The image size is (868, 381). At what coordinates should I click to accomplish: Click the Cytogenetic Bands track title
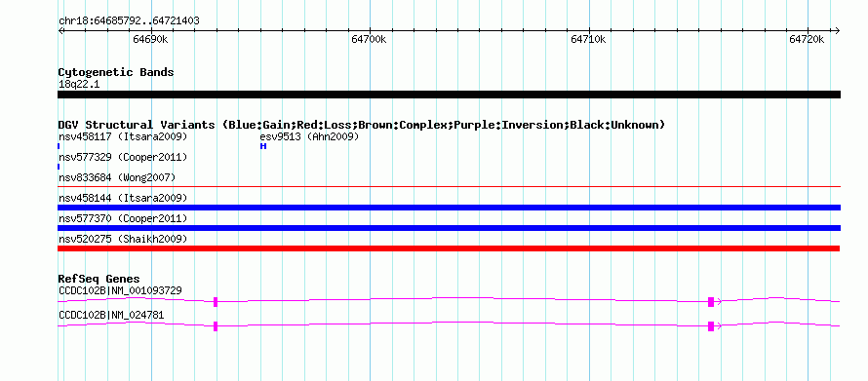(x=116, y=72)
